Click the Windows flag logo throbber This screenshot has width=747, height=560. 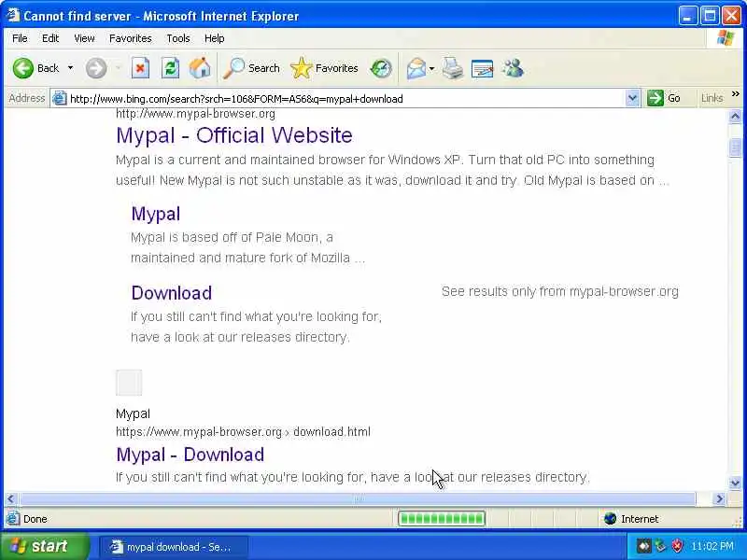pos(726,38)
